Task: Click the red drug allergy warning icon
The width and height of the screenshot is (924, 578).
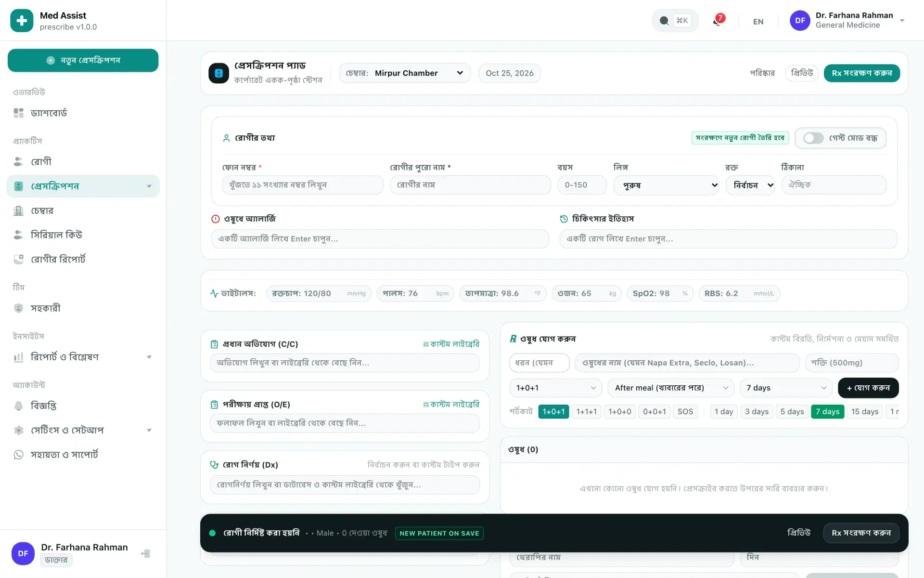Action: 216,219
